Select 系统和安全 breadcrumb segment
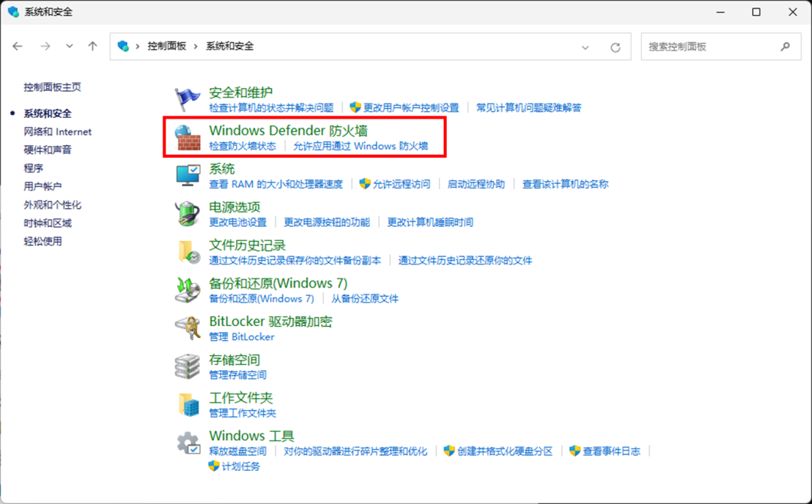 pos(230,46)
